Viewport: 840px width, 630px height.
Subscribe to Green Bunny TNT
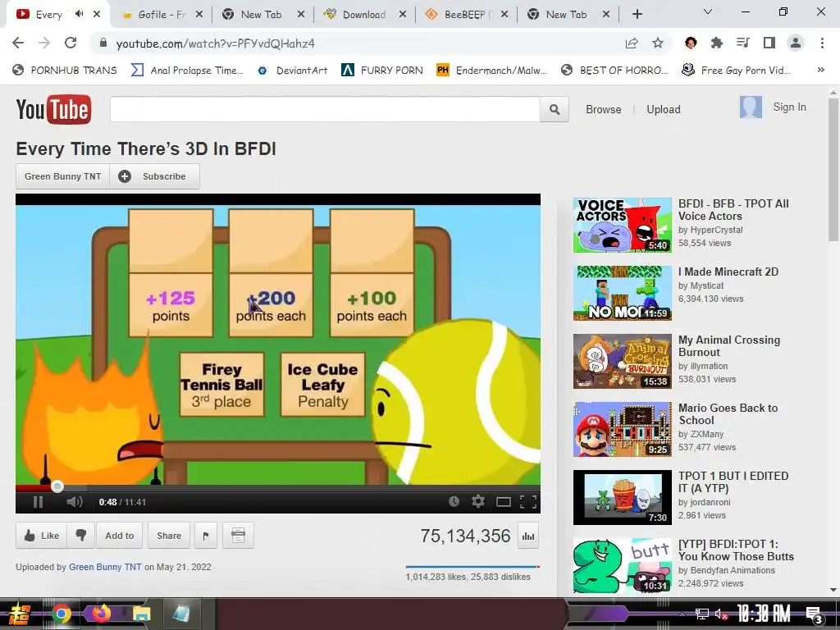154,176
